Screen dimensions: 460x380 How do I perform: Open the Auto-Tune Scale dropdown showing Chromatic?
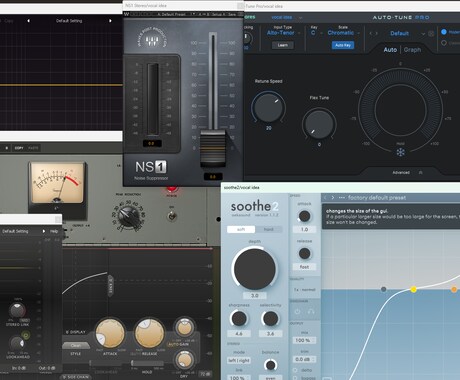click(344, 33)
